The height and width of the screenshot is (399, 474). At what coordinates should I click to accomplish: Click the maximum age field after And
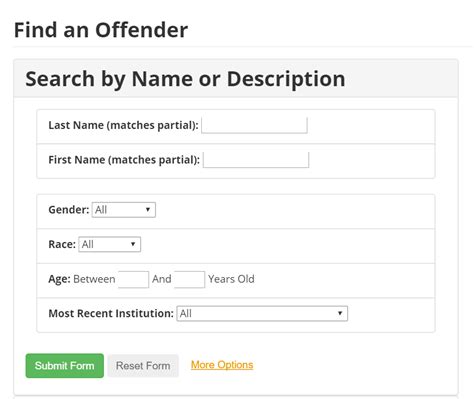click(x=189, y=279)
